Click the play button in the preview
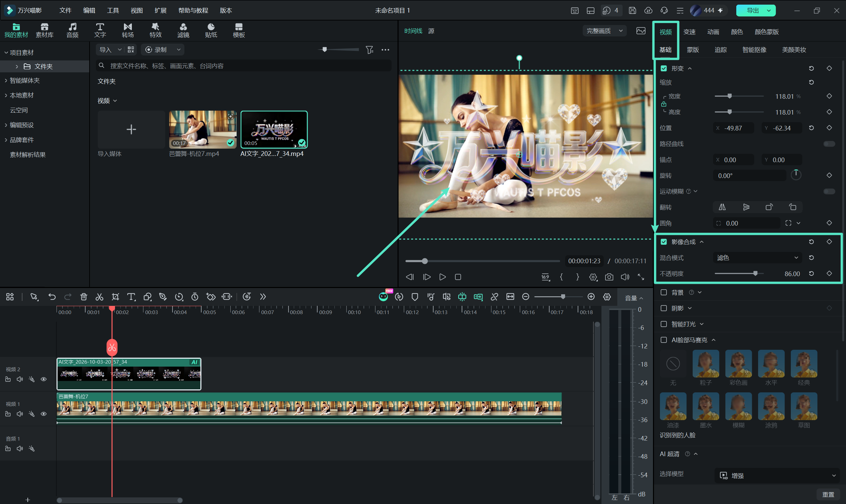 point(442,277)
